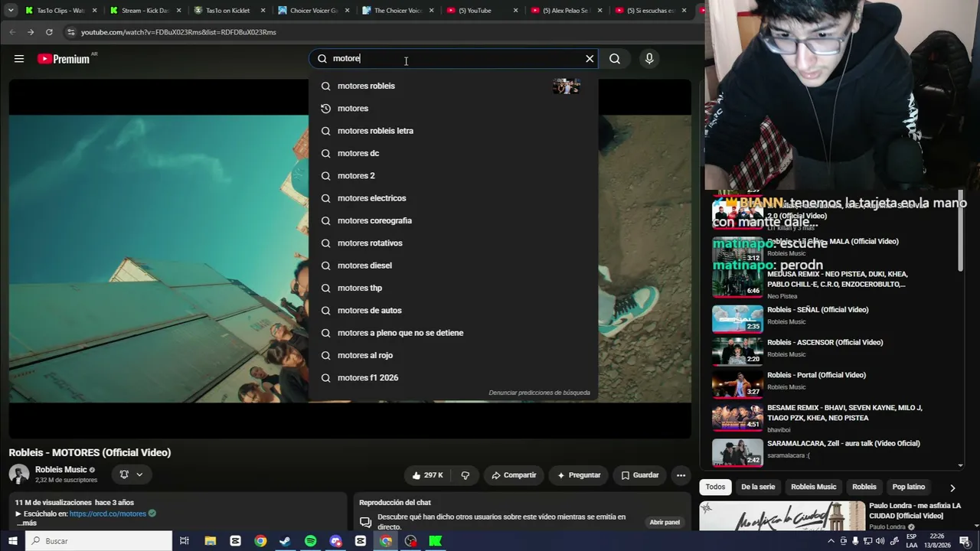Click the 'Compartir' share button
Image resolution: width=980 pixels, height=551 pixels.
click(514, 475)
